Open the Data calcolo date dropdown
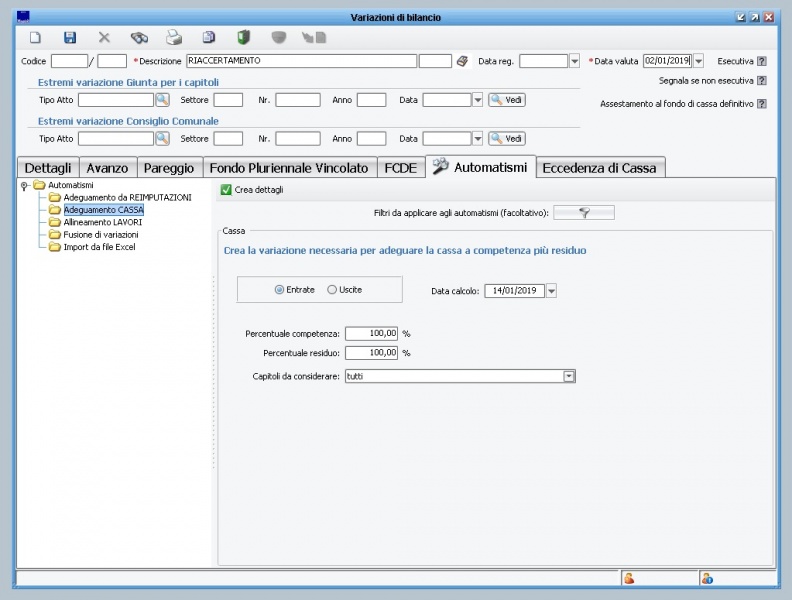792x600 pixels. [551, 291]
